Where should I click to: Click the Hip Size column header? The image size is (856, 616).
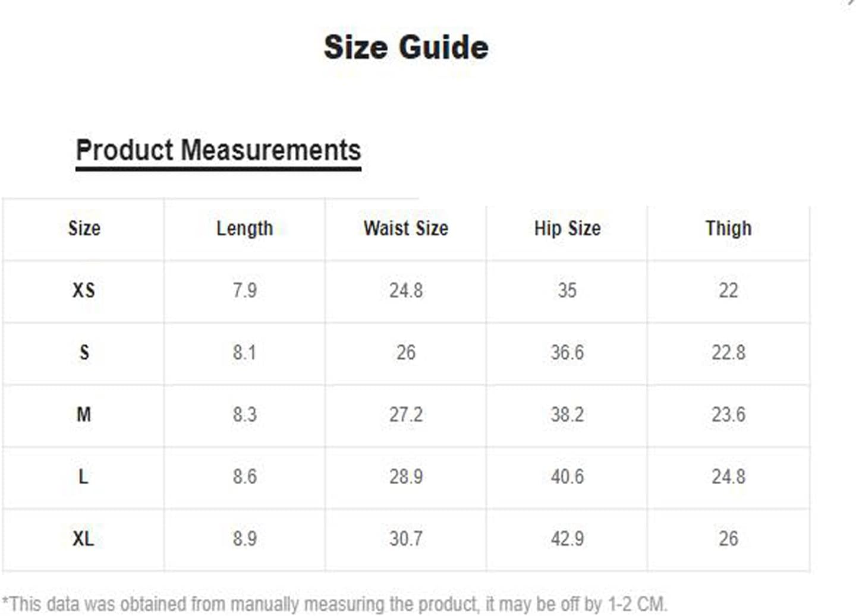tap(567, 228)
